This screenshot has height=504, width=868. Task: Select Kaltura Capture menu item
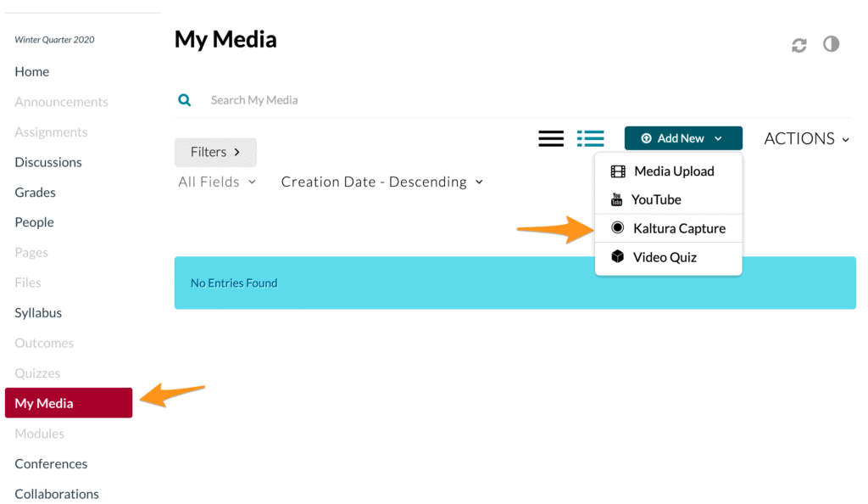[x=668, y=228]
